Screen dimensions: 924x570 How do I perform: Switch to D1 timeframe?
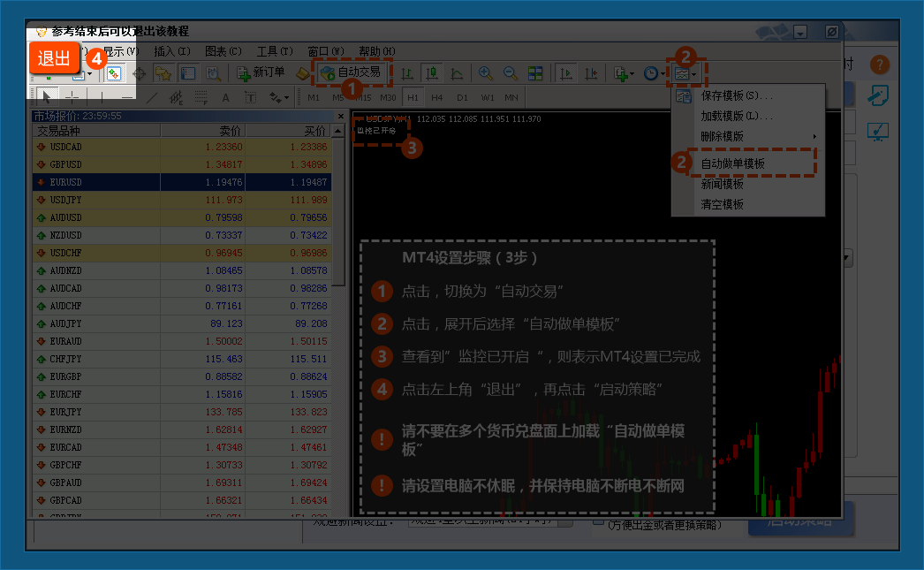tap(462, 97)
